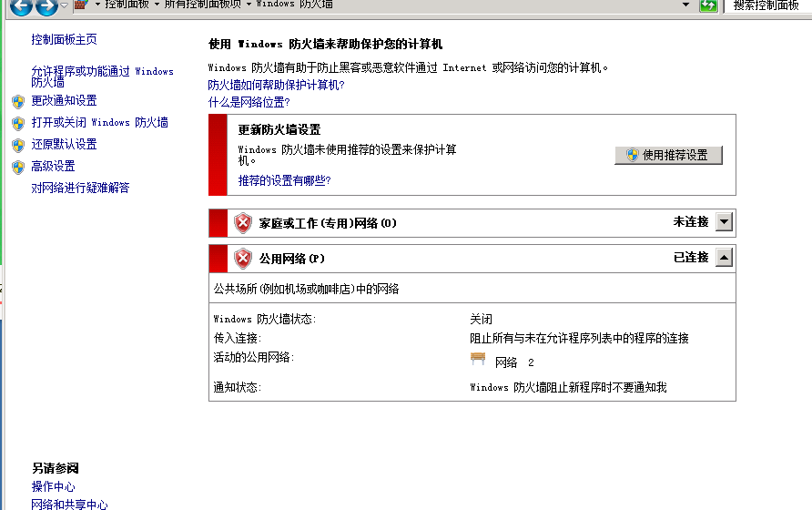The height and width of the screenshot is (510, 812).
Task: Click Windows 防火墙阻止新程序时不要通知我 value
Action: [568, 387]
